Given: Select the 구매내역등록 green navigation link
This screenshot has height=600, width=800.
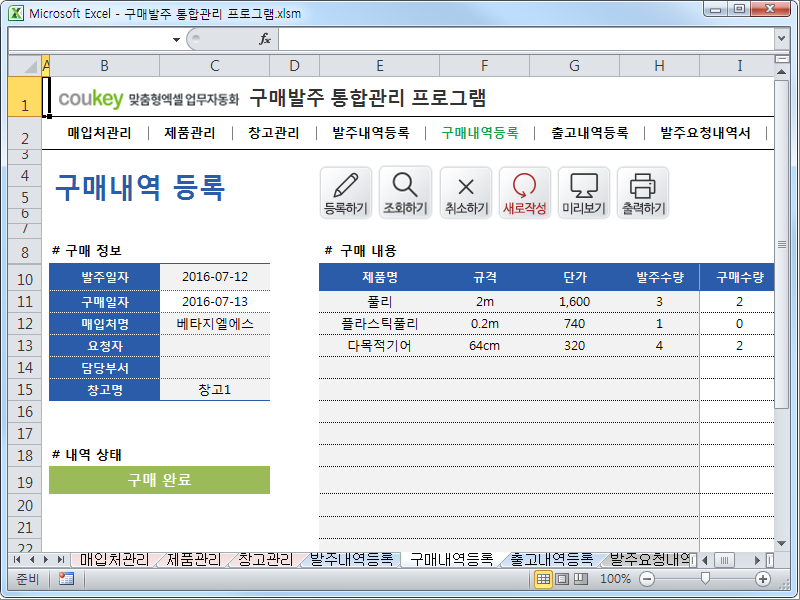Looking at the screenshot, I should [x=480, y=133].
